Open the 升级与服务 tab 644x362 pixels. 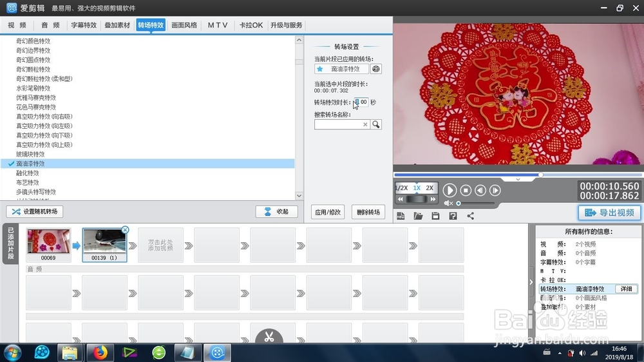287,25
